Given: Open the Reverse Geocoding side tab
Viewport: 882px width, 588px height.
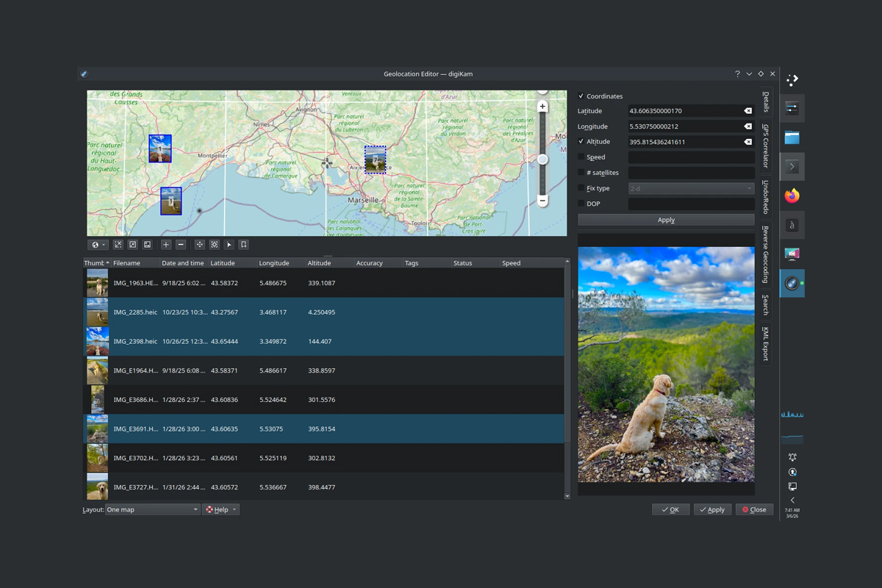Looking at the screenshot, I should click(766, 254).
